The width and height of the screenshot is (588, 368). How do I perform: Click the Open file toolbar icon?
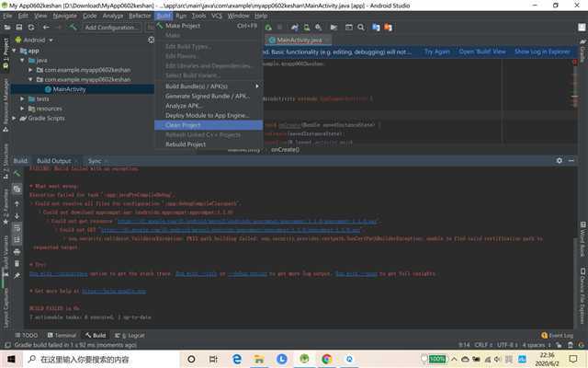(7, 28)
